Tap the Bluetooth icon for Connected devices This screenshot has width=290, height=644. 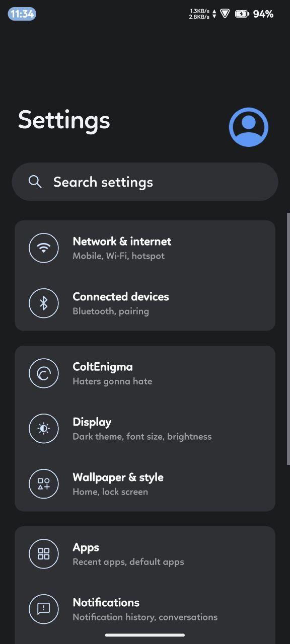[44, 303]
